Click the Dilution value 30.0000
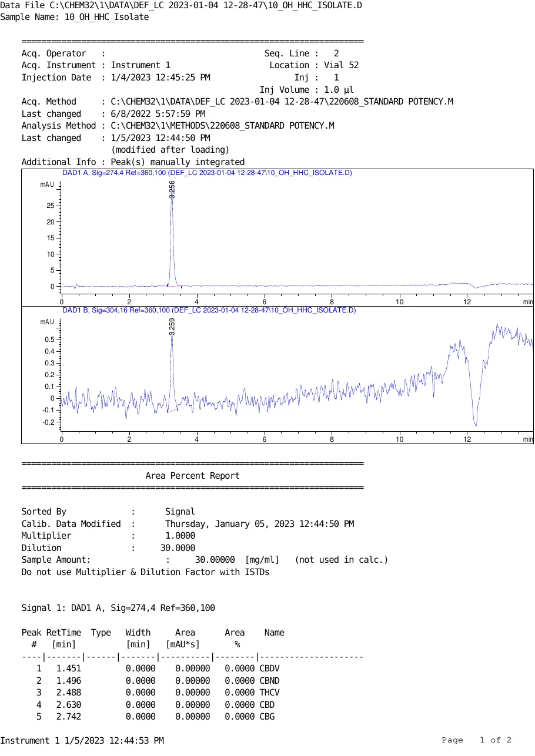The image size is (535, 756). point(178,548)
